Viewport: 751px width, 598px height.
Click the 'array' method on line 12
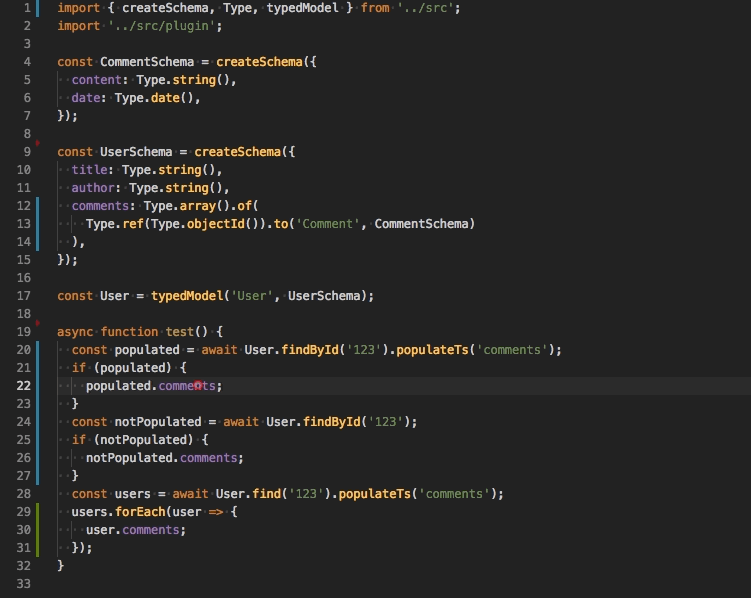pyautogui.click(x=197, y=206)
